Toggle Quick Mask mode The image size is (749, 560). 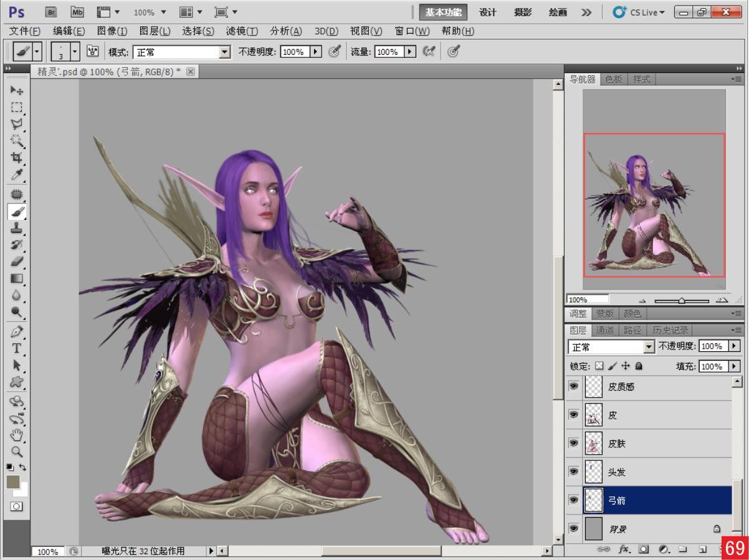tap(17, 506)
